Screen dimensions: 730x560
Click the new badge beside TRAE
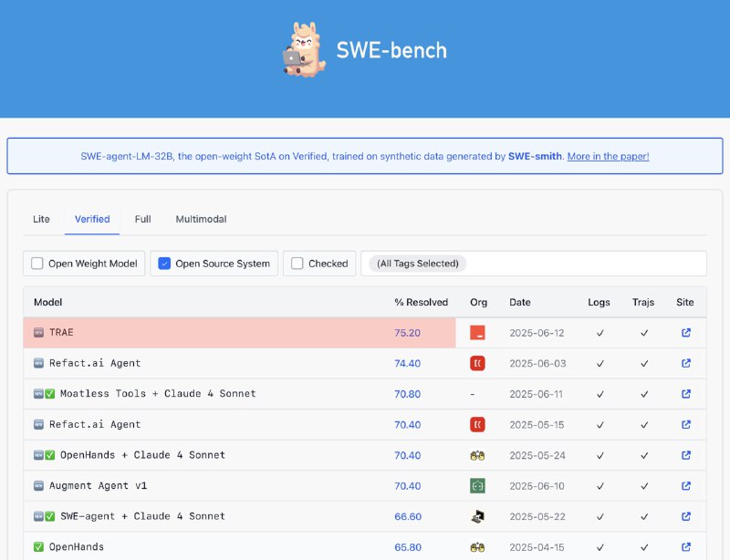38,332
